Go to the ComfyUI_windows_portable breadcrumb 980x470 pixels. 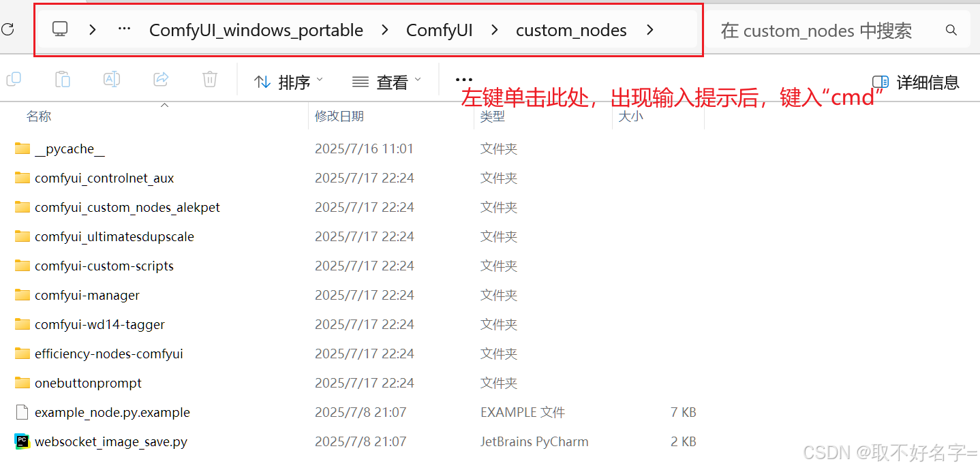coord(256,30)
